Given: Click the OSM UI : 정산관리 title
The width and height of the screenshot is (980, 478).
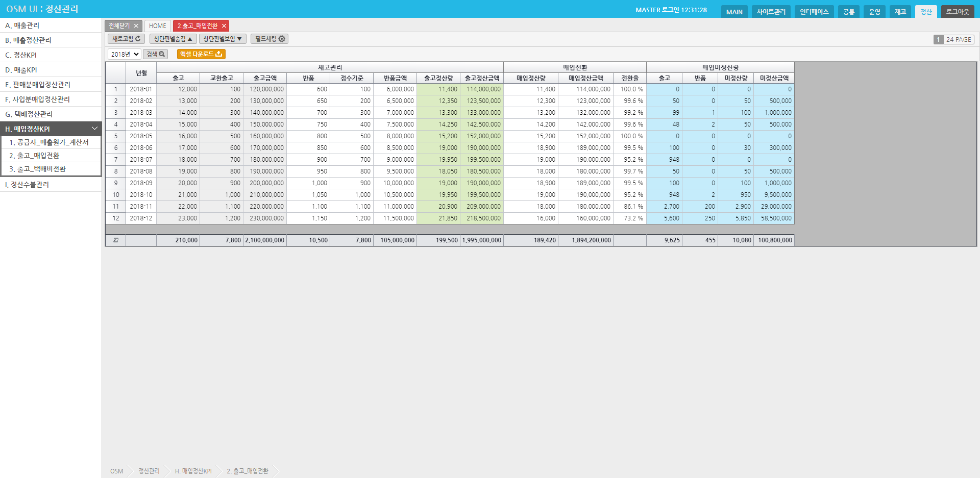Looking at the screenshot, I should tap(42, 9).
